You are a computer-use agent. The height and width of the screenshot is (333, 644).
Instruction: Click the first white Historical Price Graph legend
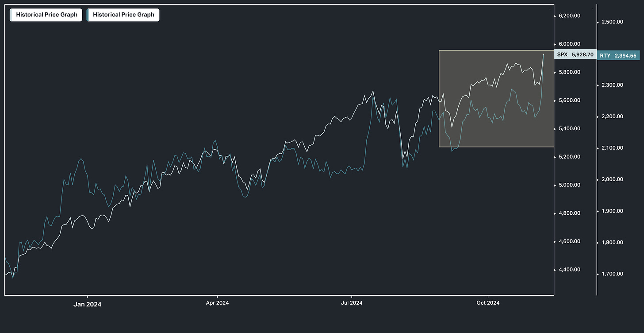(46, 15)
